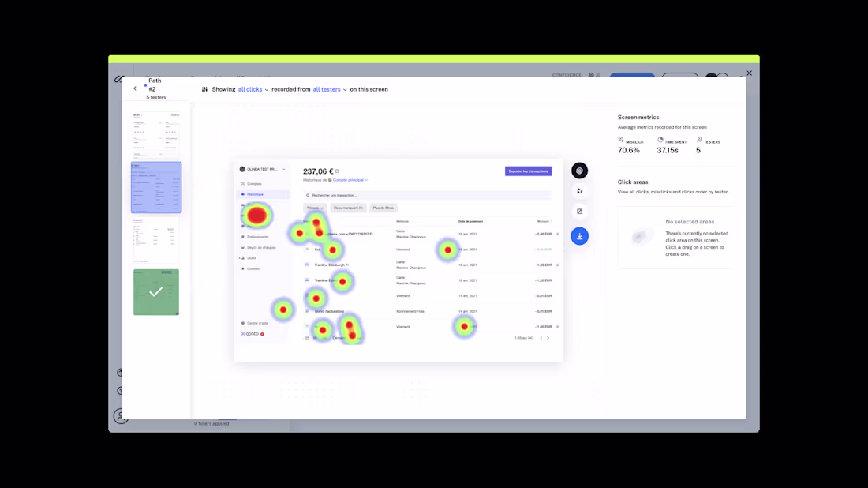This screenshot has width=868, height=488.
Task: Click the Qonto logo in the sidebar
Action: [249, 335]
